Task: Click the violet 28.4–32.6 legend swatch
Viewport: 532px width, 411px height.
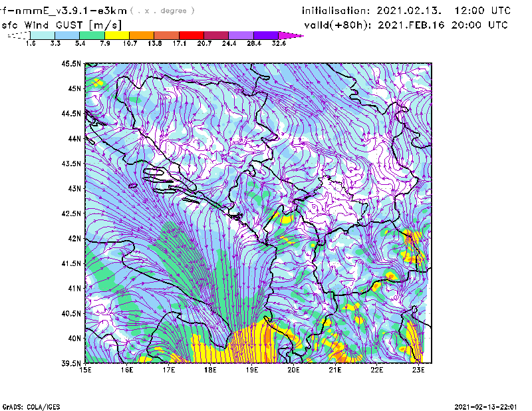Action: tap(265, 35)
